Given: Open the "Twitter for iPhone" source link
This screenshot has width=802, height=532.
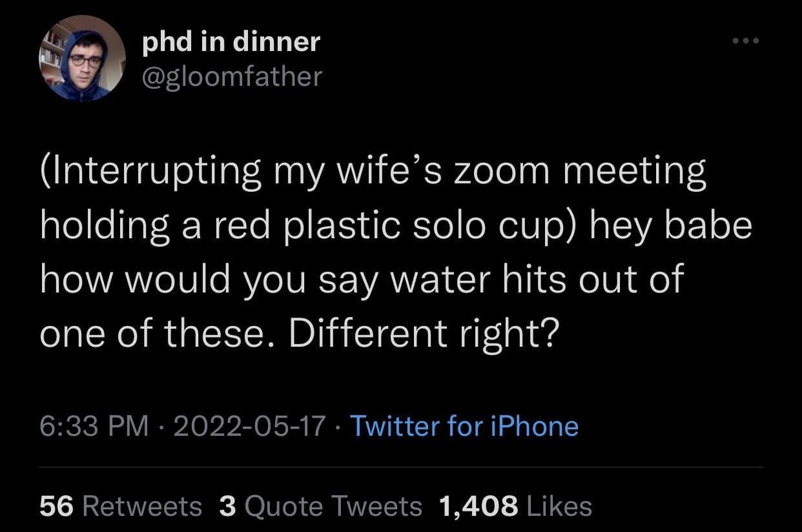Looking at the screenshot, I should pyautogui.click(x=464, y=426).
